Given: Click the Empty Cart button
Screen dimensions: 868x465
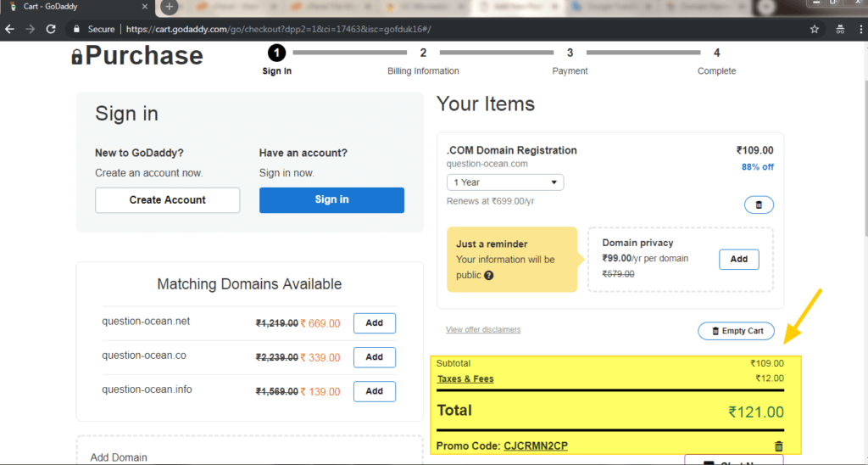Looking at the screenshot, I should pos(737,331).
